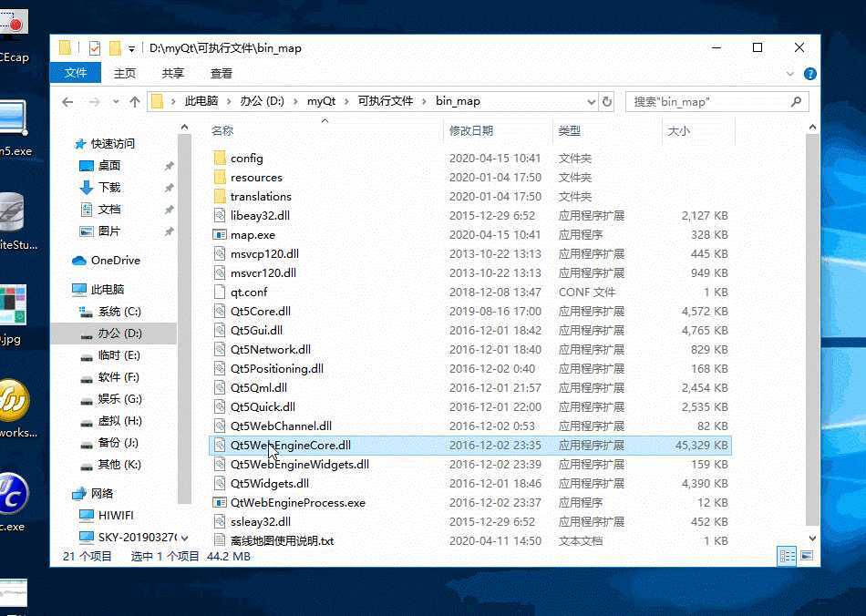Switch to large icons view layout icon
Screen dimensions: 866x616
pos(807,556)
